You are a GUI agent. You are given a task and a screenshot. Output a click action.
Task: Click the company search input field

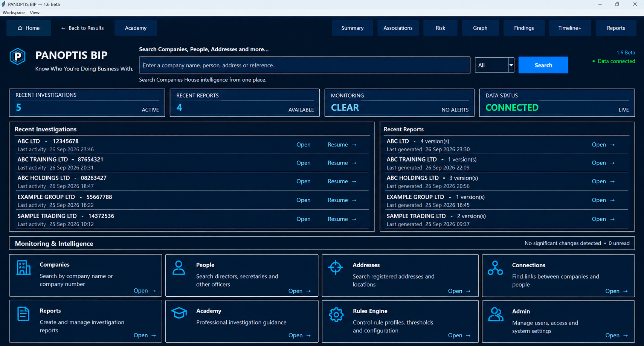click(304, 65)
